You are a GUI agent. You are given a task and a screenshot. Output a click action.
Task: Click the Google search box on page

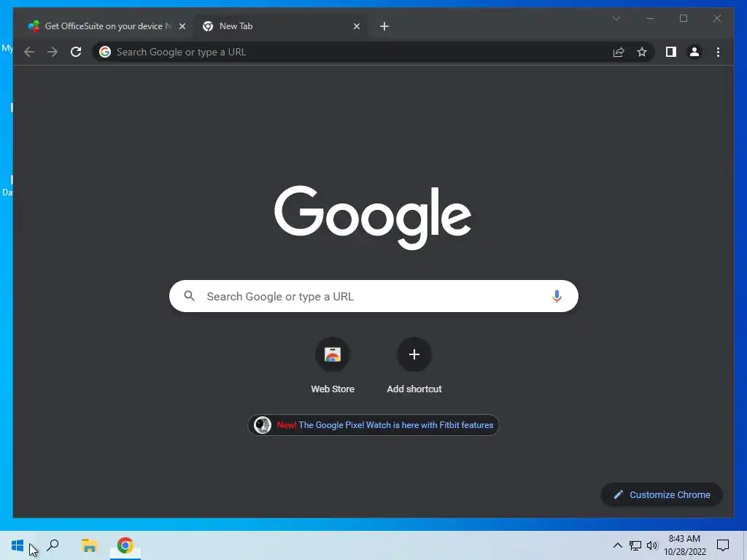pos(373,296)
